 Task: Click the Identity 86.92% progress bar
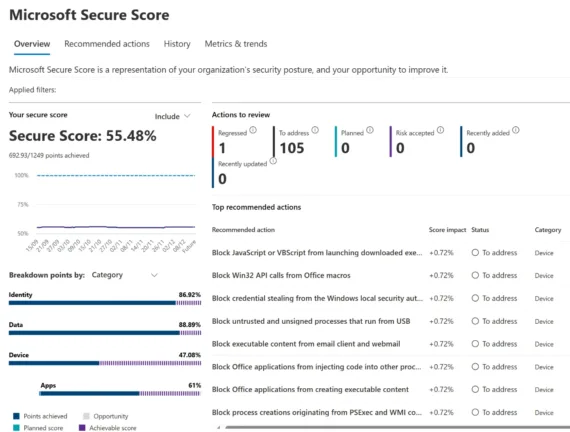(105, 303)
